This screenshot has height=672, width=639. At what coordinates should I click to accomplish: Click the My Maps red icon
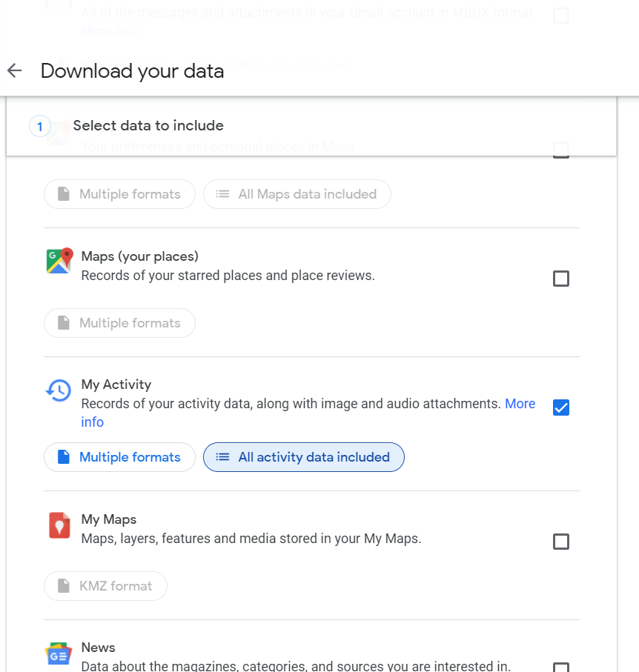pyautogui.click(x=59, y=525)
